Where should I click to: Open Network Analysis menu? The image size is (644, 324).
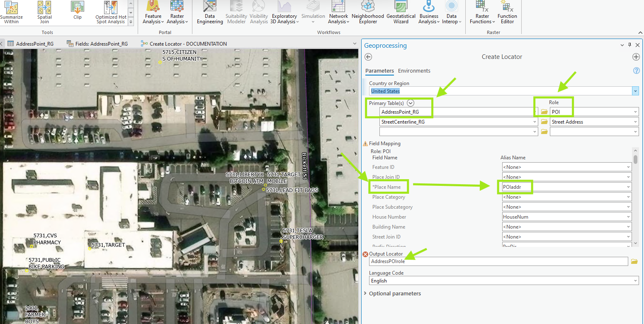click(338, 12)
